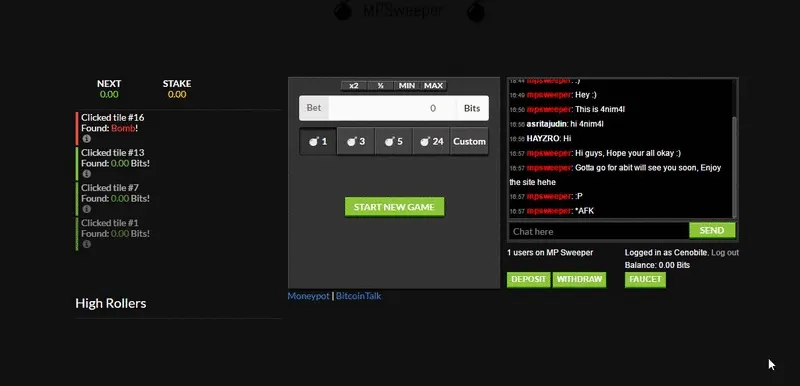This screenshot has width=800, height=386.
Task: Open the Moneypot link
Action: click(x=308, y=296)
